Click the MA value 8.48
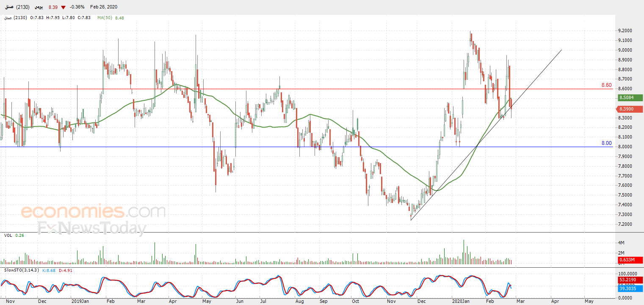 point(119,18)
